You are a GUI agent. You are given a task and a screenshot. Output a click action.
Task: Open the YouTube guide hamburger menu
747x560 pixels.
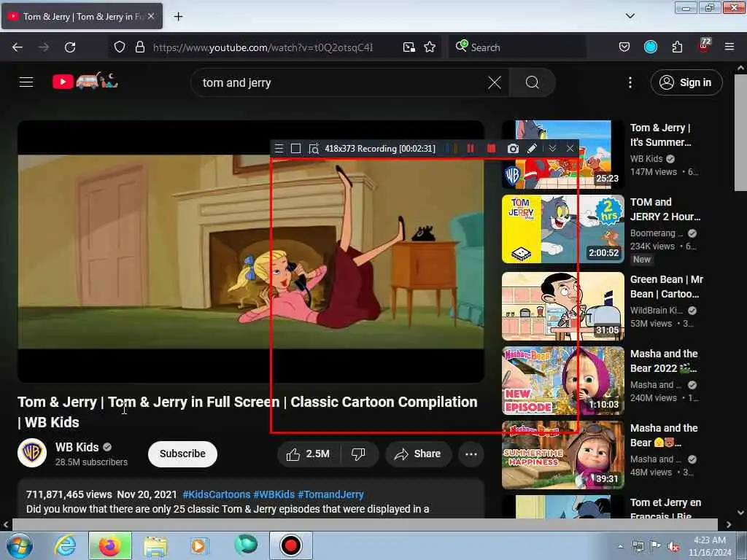click(26, 82)
